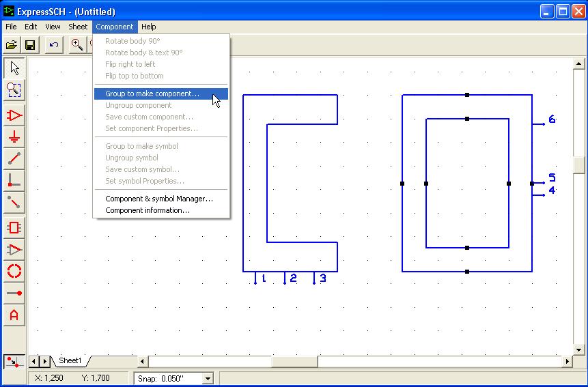588x387 pixels.
Task: Switch to the Sheet1 tab
Action: (x=70, y=360)
